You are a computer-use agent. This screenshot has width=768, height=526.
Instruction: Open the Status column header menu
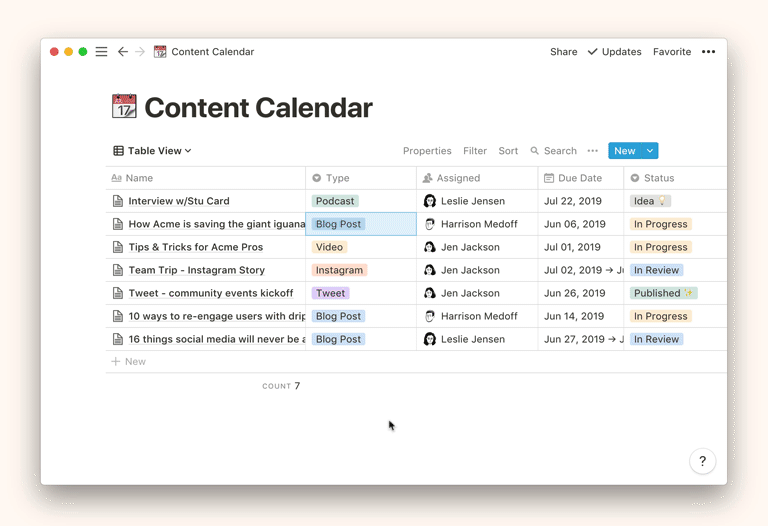(x=658, y=178)
